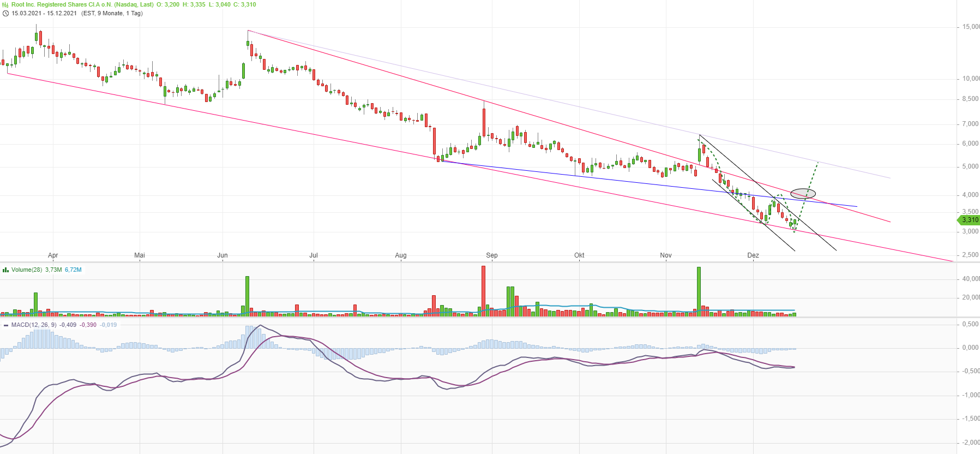
Task: Click the Okt label on the time axis
Action: coord(579,255)
